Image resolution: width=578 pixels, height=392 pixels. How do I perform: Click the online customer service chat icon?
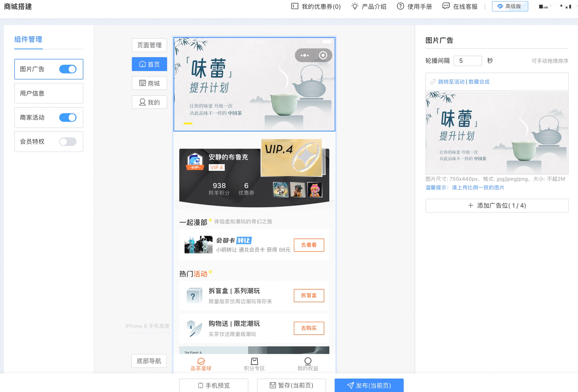pyautogui.click(x=446, y=6)
